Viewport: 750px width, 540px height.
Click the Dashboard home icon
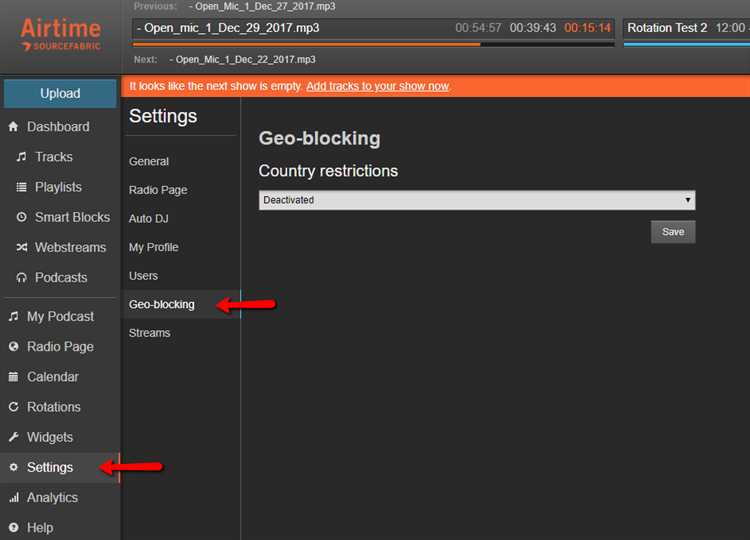13,127
